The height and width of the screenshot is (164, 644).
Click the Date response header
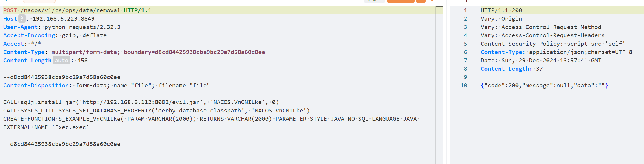click(541, 60)
